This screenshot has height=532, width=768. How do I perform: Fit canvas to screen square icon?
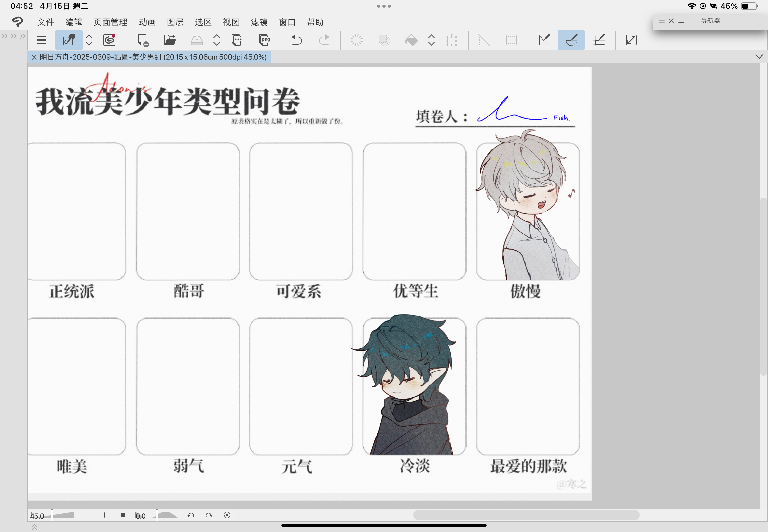click(123, 515)
